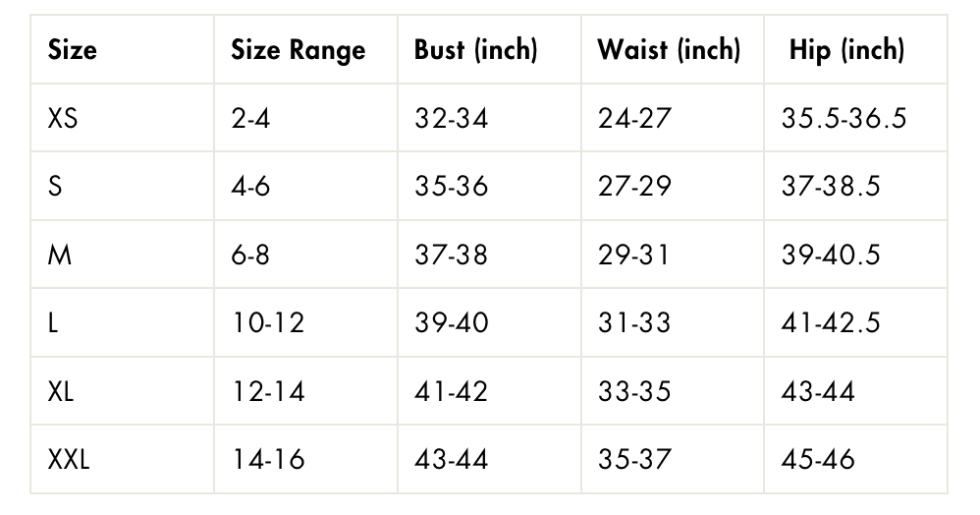The image size is (980, 515).
Task: Click the 14-16 size range cell
Action: pos(268,459)
